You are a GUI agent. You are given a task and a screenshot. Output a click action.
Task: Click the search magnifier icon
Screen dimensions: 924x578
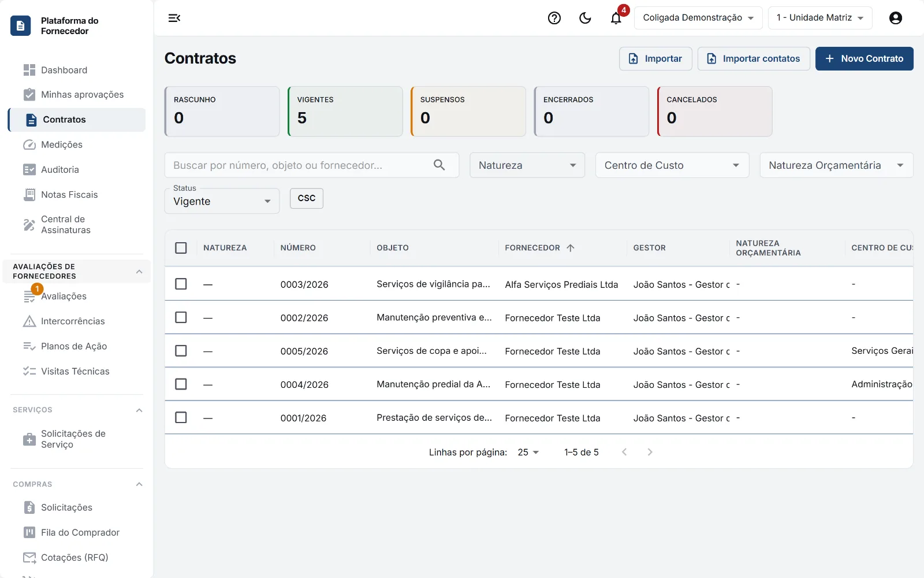pyautogui.click(x=439, y=165)
